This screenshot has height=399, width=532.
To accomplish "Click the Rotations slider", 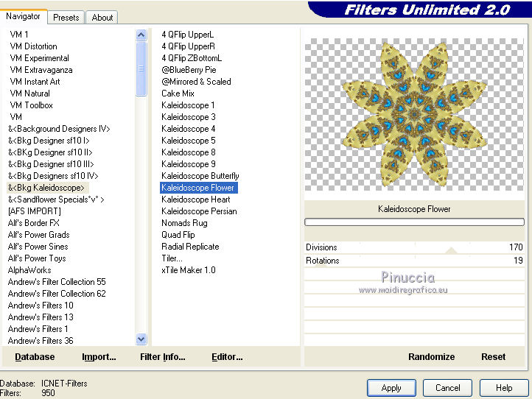I will coord(414,261).
